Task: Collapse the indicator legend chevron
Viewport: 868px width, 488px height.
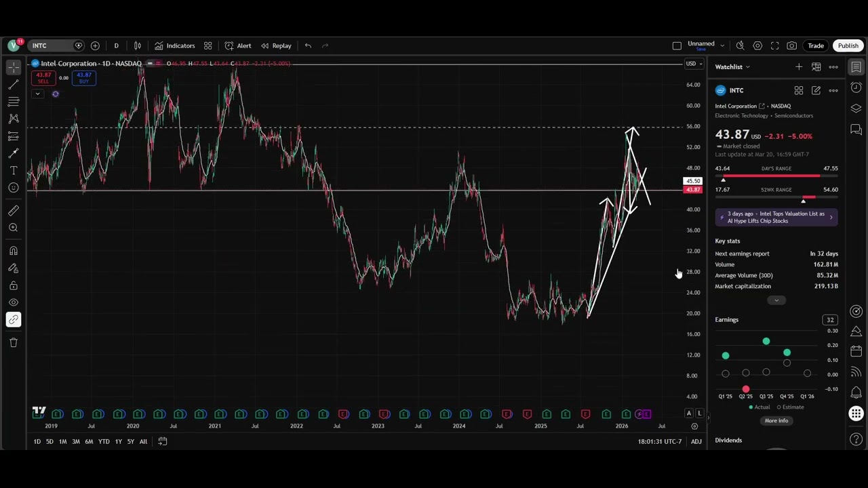Action: point(37,94)
